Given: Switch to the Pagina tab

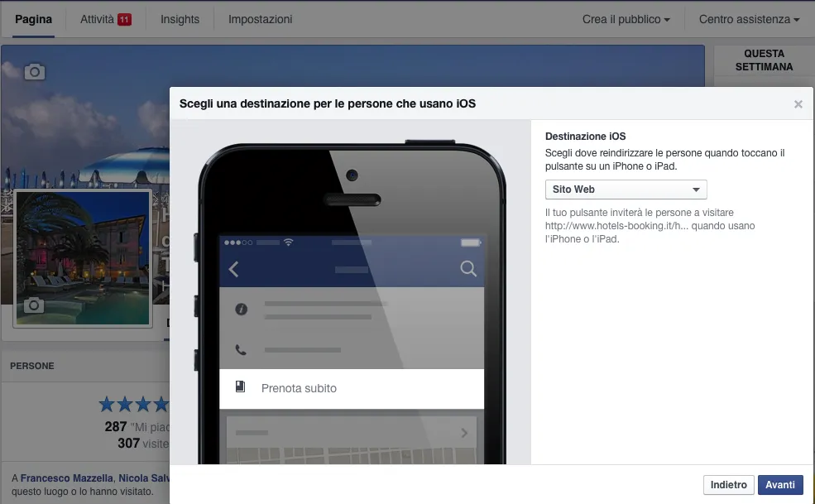Looking at the screenshot, I should click(33, 19).
